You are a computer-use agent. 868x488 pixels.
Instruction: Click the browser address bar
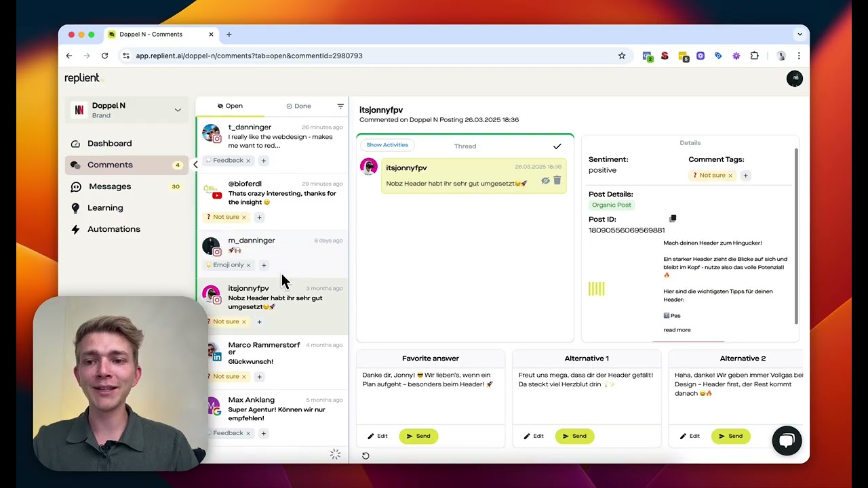click(375, 56)
